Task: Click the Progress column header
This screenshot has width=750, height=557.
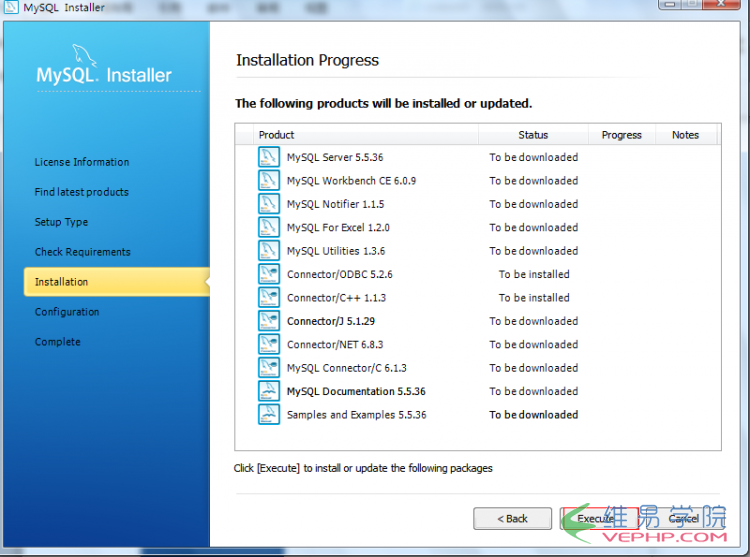Action: pos(621,135)
